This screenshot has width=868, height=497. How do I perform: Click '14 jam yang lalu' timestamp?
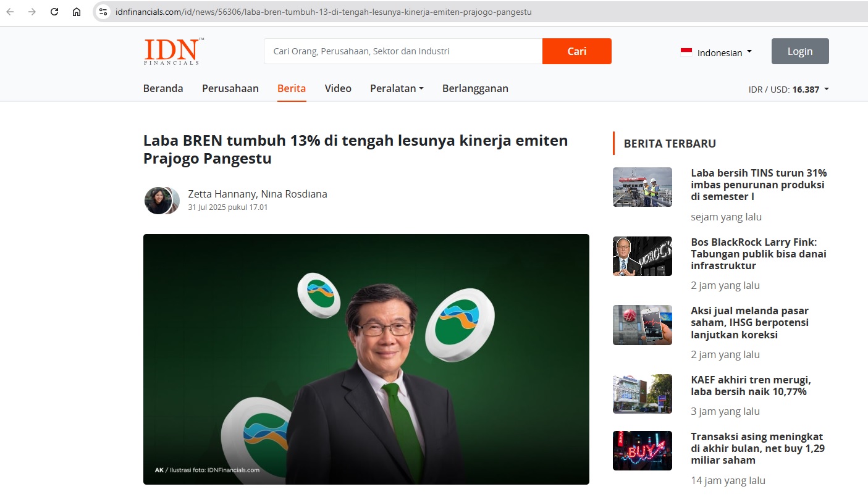pos(728,480)
